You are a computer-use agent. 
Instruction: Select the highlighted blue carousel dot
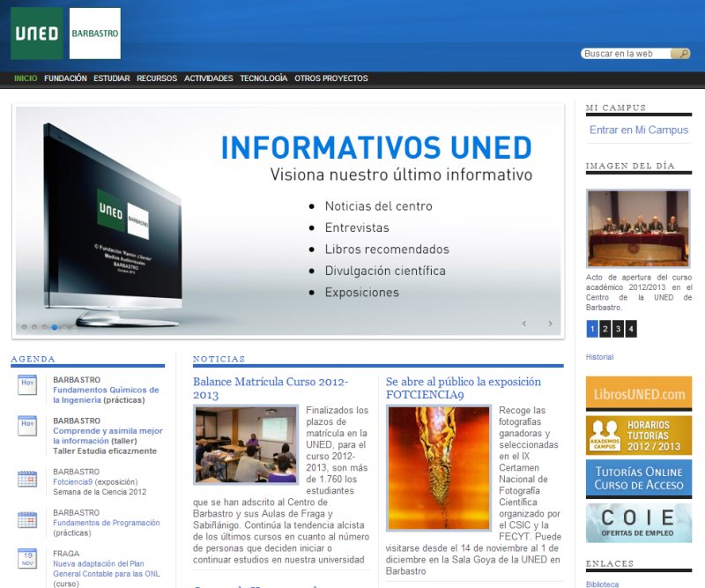[55, 327]
